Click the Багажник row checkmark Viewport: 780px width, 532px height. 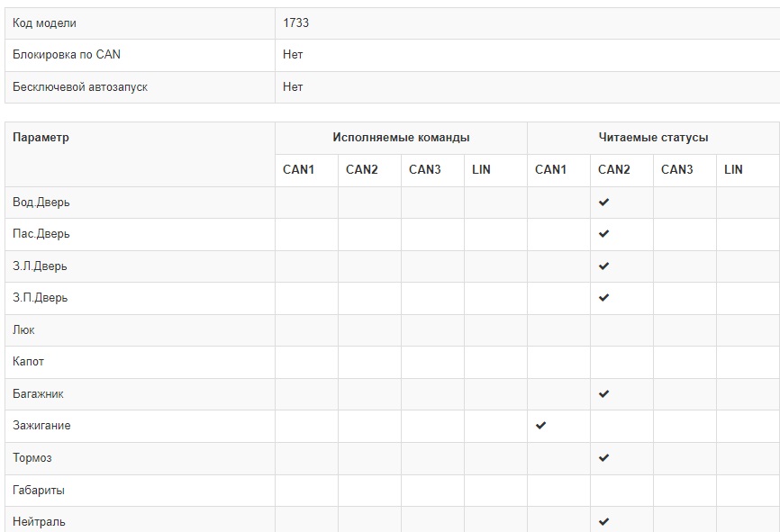603,394
